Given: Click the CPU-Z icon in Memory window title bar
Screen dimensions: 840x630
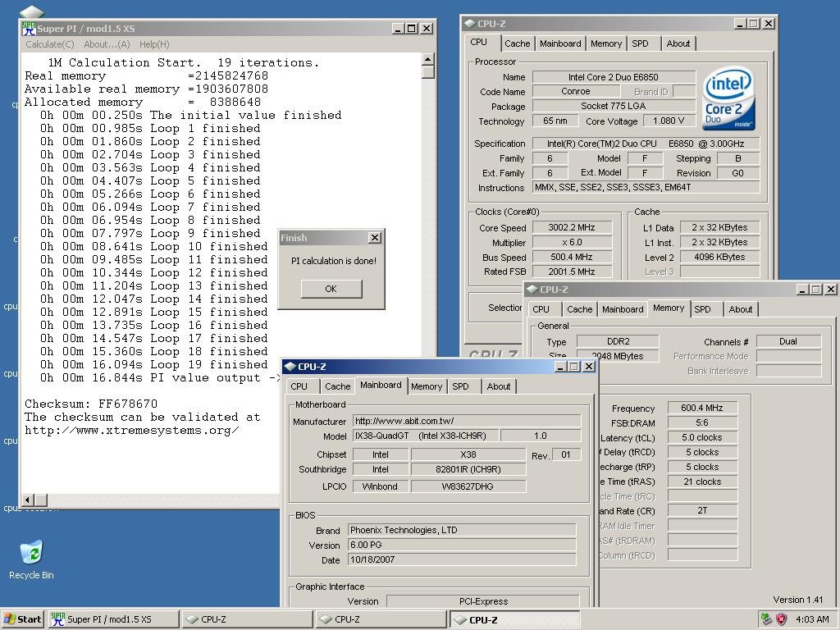Looking at the screenshot, I should click(x=532, y=290).
